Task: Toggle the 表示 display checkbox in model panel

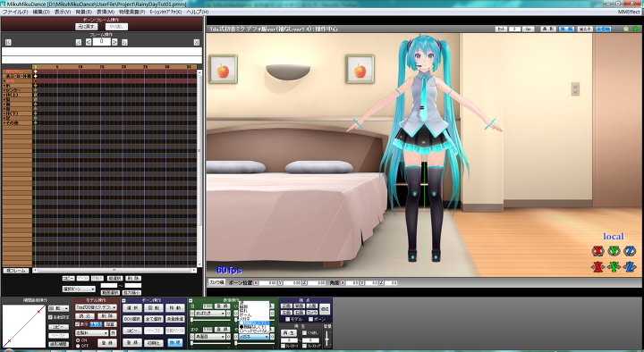Action: (77, 324)
